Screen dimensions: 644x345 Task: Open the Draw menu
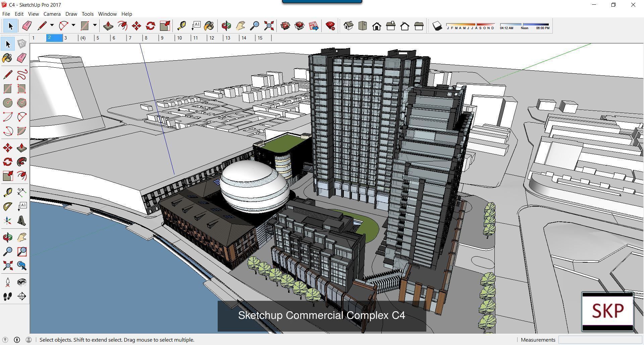[x=71, y=14]
